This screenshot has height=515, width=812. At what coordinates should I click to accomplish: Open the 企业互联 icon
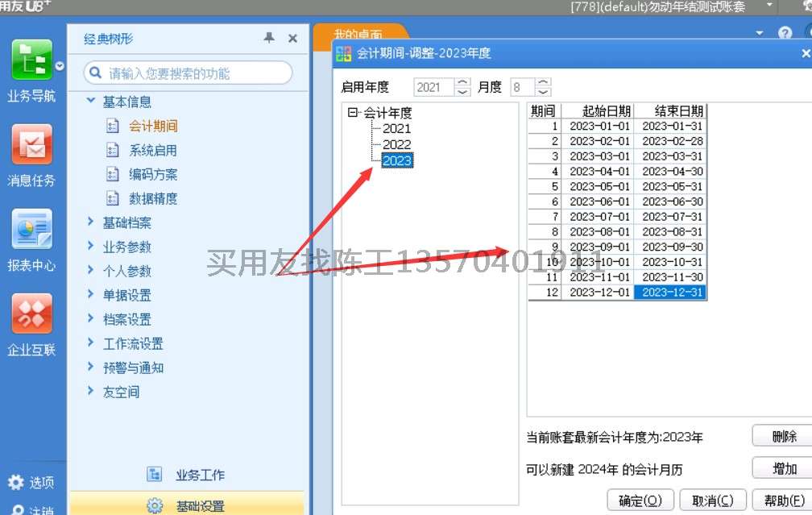click(31, 314)
